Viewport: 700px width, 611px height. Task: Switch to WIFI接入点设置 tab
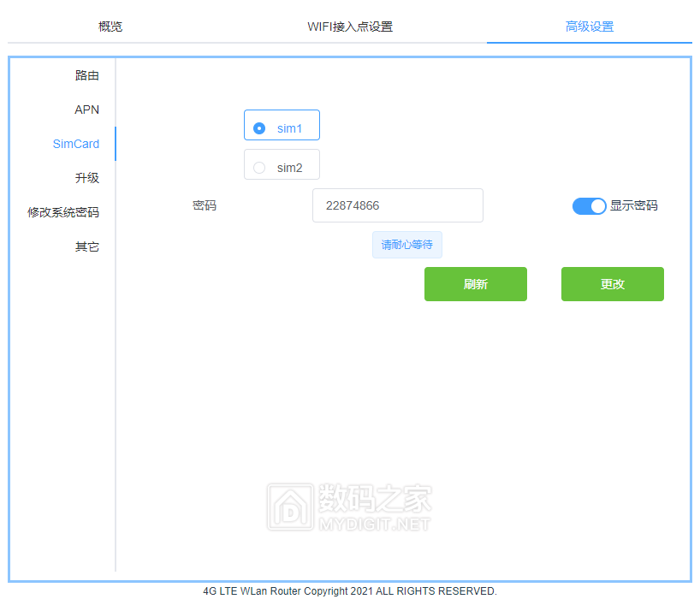(x=350, y=27)
